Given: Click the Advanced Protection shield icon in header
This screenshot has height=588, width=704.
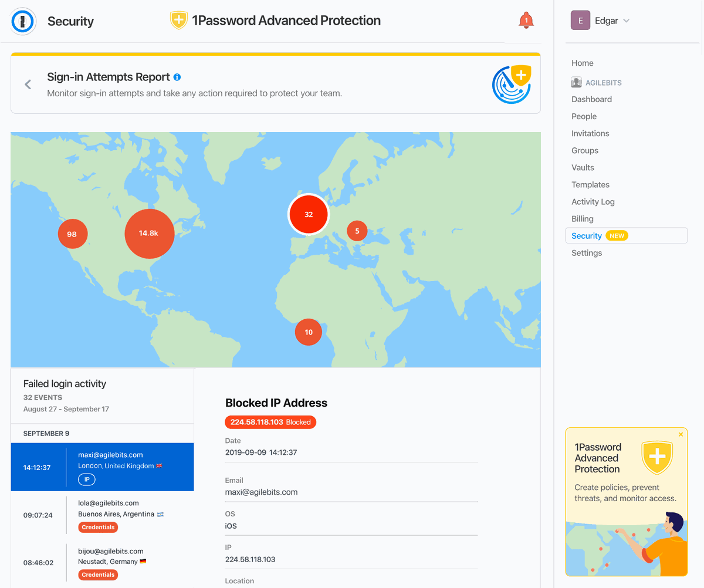Looking at the screenshot, I should (x=178, y=21).
